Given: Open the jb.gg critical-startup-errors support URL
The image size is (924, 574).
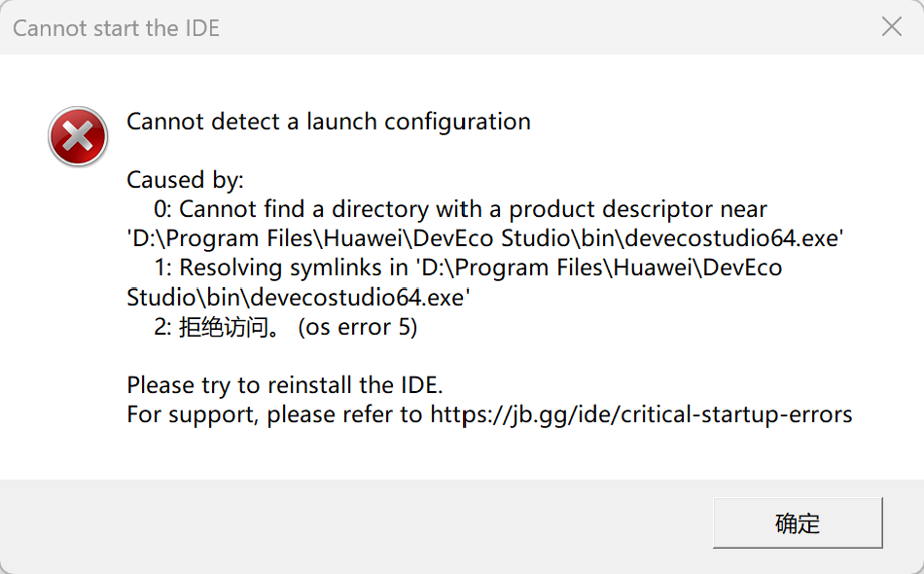Looking at the screenshot, I should pos(641,414).
